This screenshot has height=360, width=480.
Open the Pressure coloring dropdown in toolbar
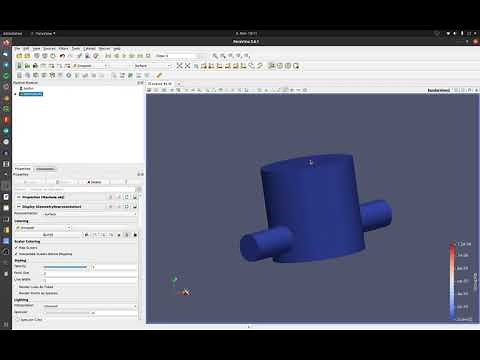pos(91,66)
